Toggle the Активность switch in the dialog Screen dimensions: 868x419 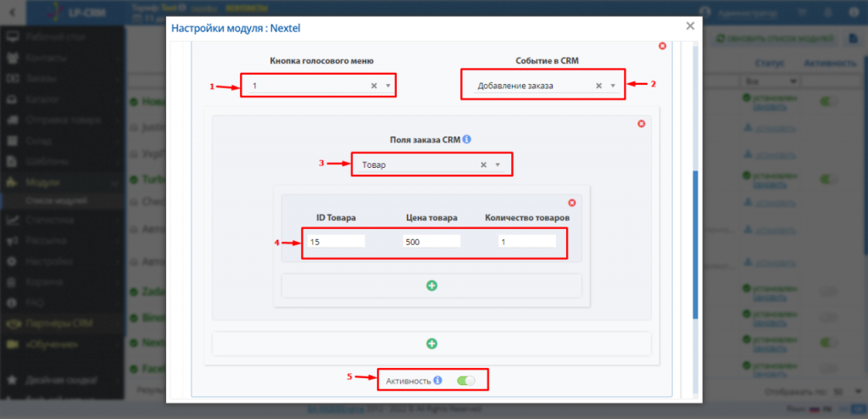click(465, 380)
